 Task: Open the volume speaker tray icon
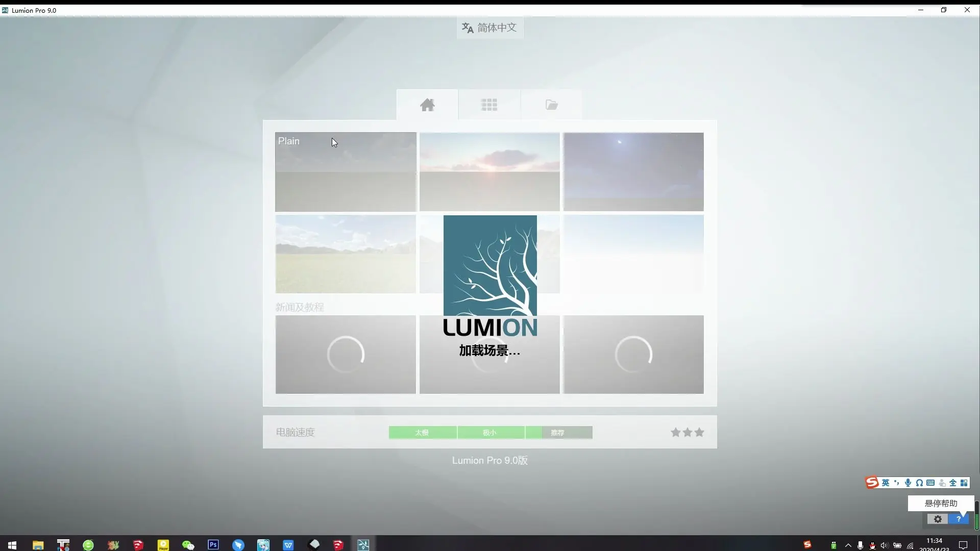tap(885, 545)
